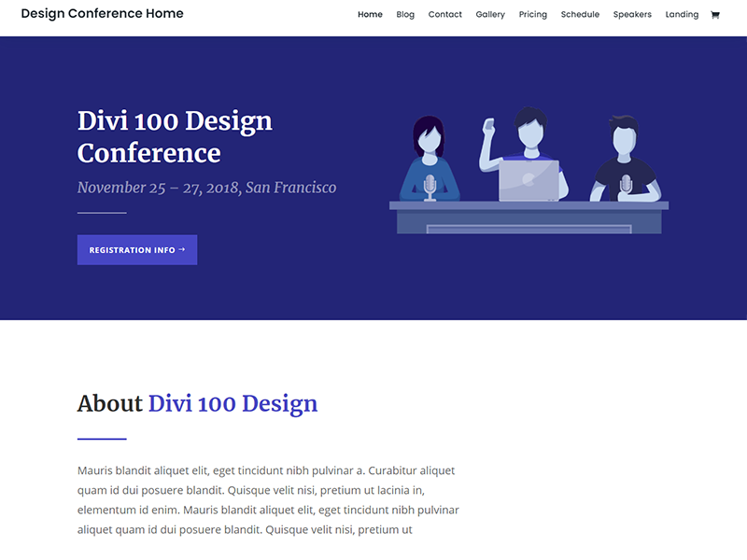Navigate to the Contact page
Screen dimensions: 747x560
445,14
